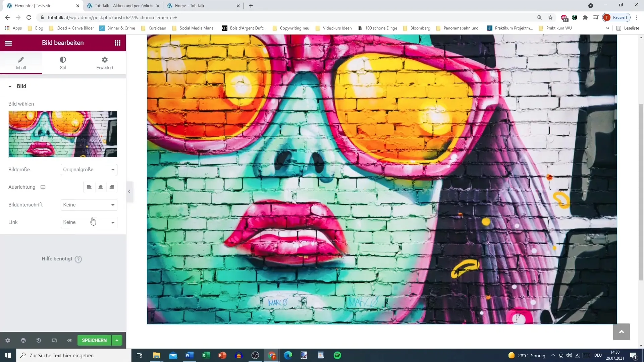The width and height of the screenshot is (644, 362).
Task: Switch to TobiTalk Aktien browser tab
Action: (122, 6)
